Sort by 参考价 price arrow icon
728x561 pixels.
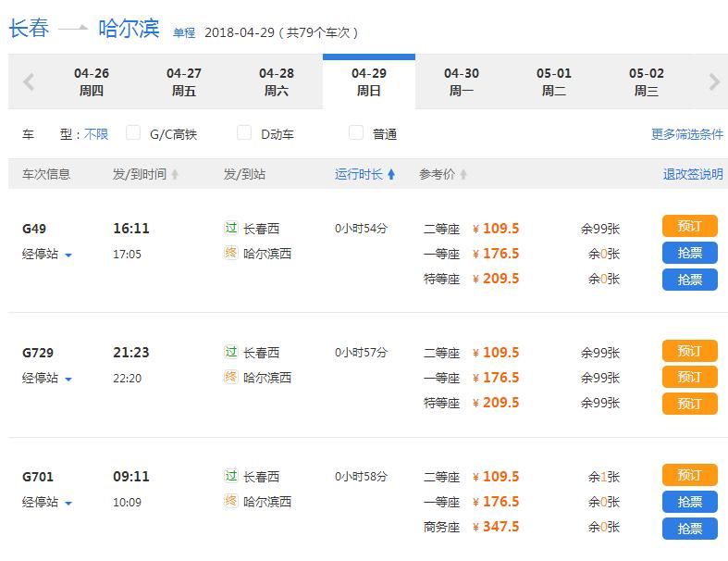pos(463,175)
